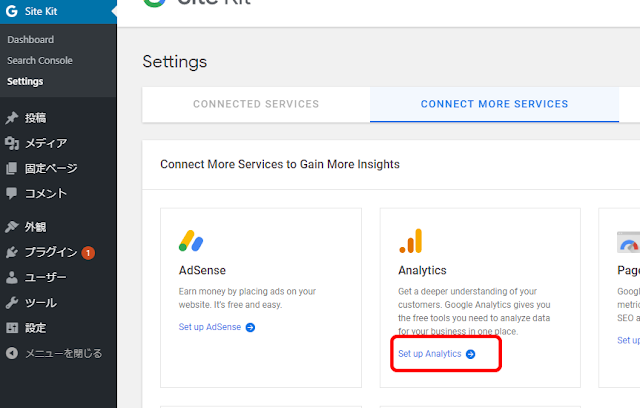Open the 固定ページ menu label

tap(51, 168)
